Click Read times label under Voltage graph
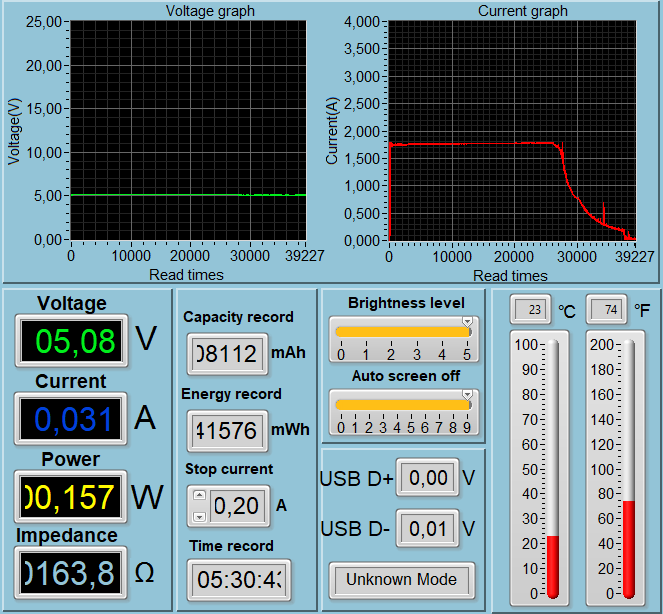663x614 pixels. pos(186,275)
